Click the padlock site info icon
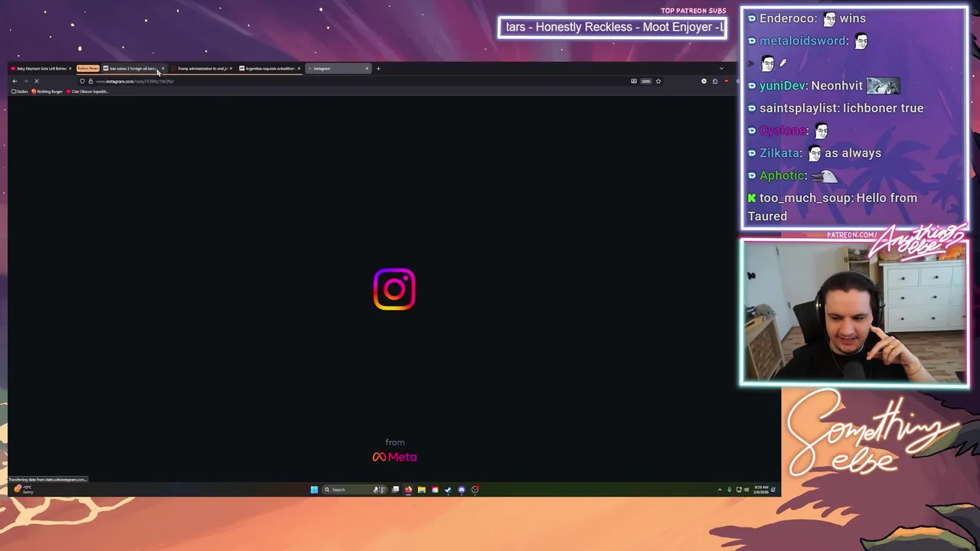This screenshot has width=980, height=551. click(90, 81)
